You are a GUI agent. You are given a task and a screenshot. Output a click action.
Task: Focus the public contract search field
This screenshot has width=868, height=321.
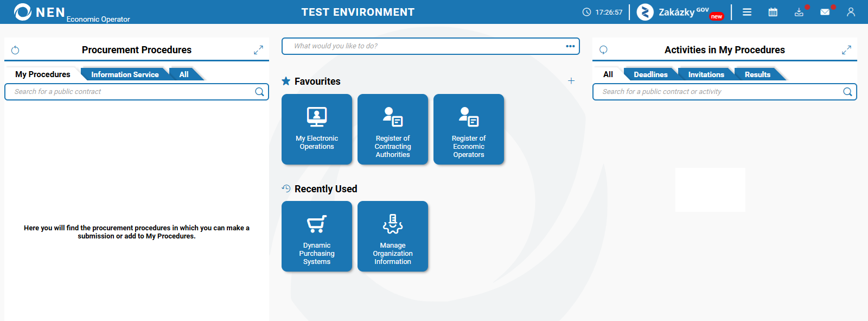[x=137, y=92]
